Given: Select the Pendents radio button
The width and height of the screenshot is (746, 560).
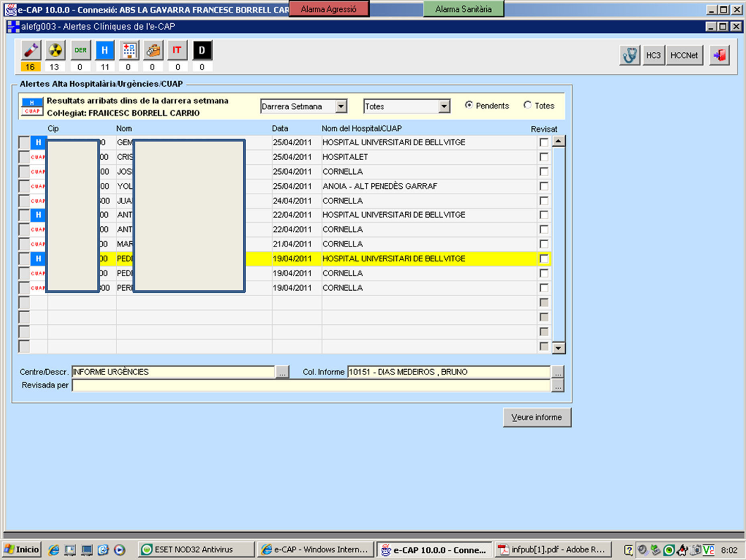Looking at the screenshot, I should (469, 105).
